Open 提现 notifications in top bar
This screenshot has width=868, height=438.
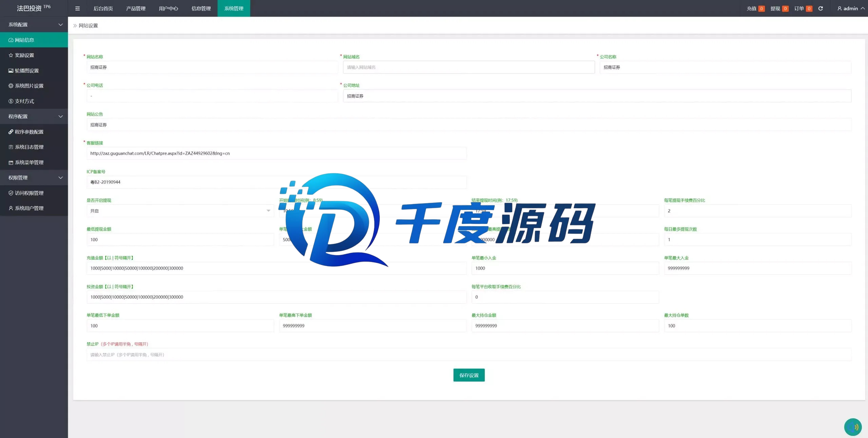779,8
